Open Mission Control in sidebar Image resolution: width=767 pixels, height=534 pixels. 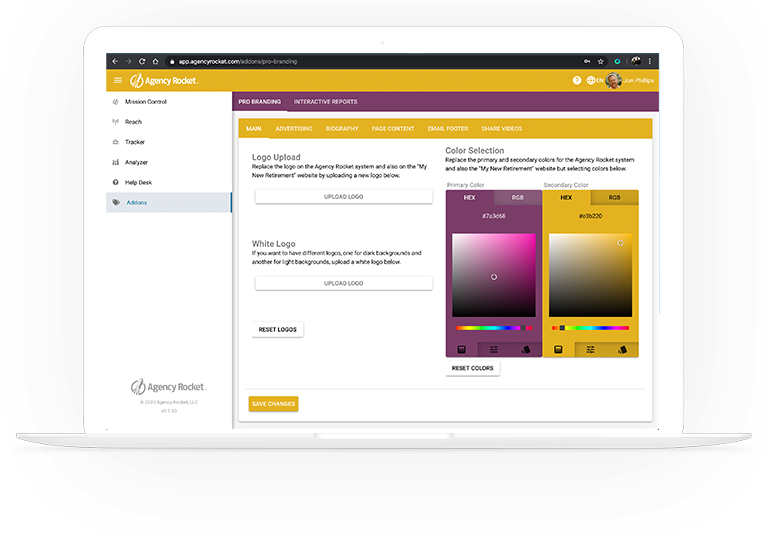click(x=169, y=102)
